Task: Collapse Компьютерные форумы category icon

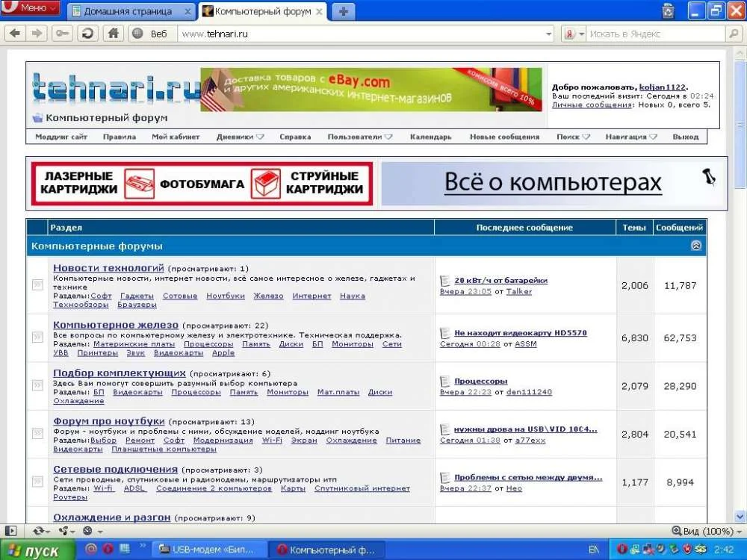Action: pos(696,245)
